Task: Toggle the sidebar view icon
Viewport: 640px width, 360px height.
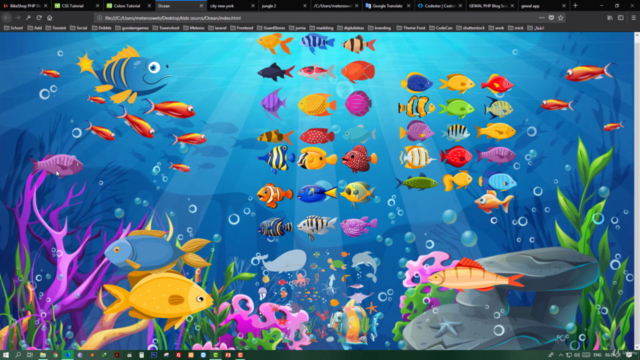Action: coord(621,18)
